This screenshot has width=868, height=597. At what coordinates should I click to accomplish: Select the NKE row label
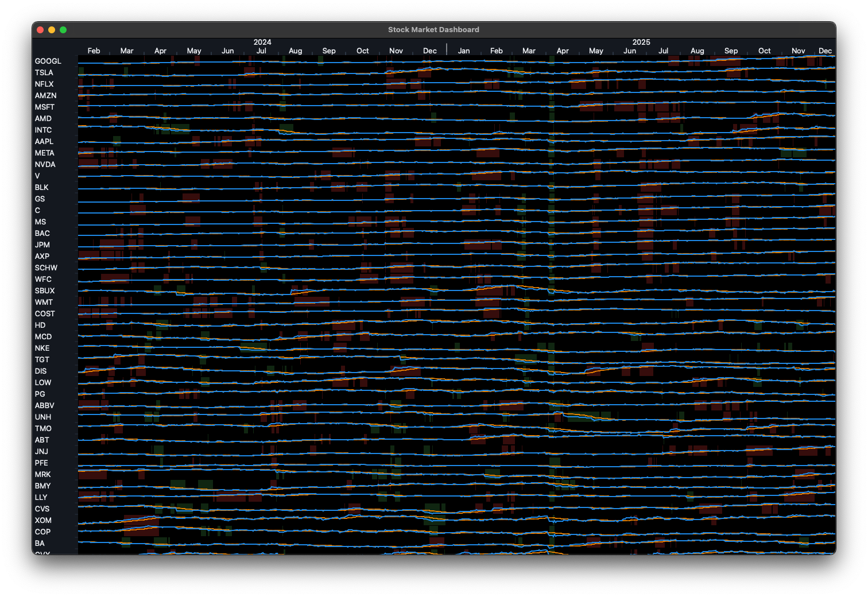coord(42,348)
